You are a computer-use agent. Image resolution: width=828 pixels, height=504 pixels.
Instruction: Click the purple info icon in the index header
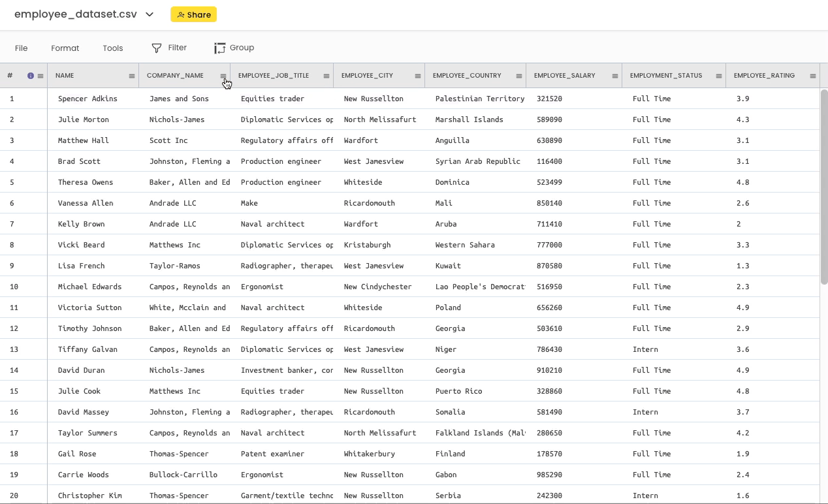(31, 76)
